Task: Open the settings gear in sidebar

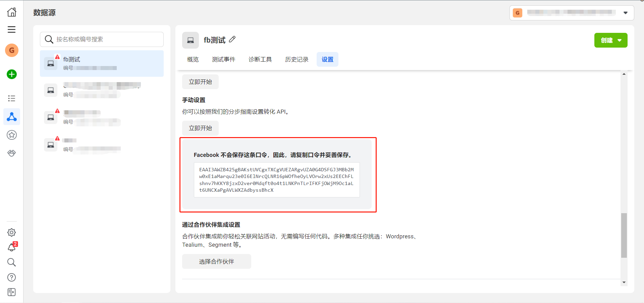Action: tap(12, 232)
